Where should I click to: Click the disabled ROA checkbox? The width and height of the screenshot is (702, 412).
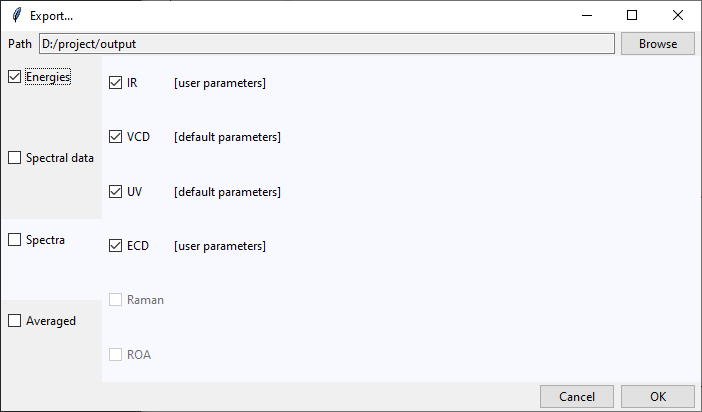[x=116, y=355]
